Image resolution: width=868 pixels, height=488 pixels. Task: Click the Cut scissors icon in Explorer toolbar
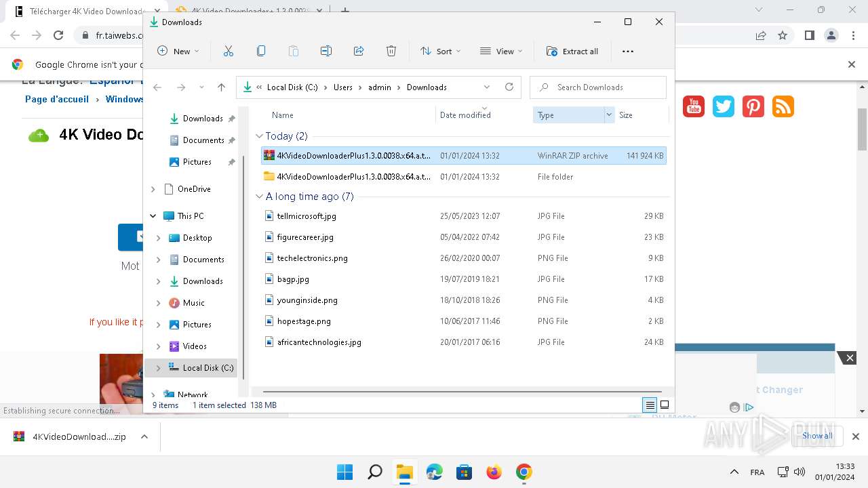coord(229,51)
